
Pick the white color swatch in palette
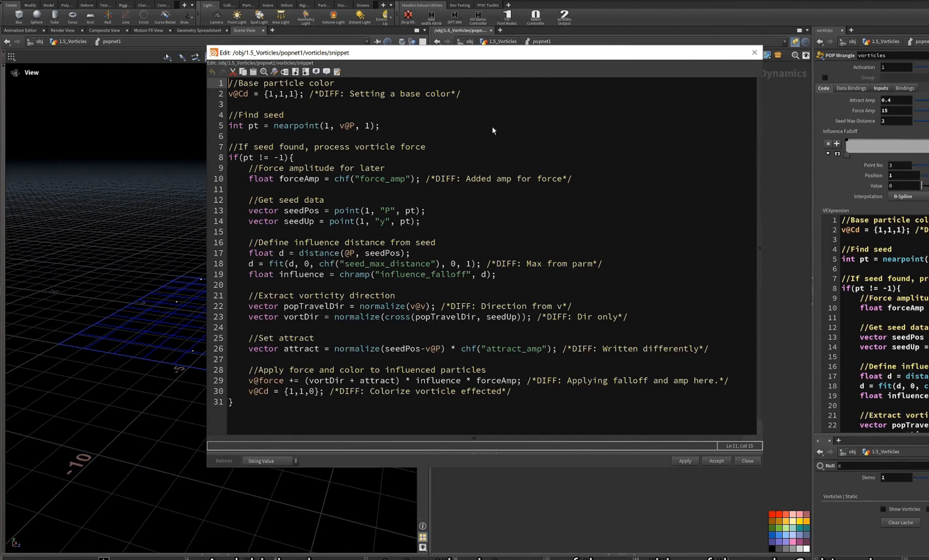[806, 549]
